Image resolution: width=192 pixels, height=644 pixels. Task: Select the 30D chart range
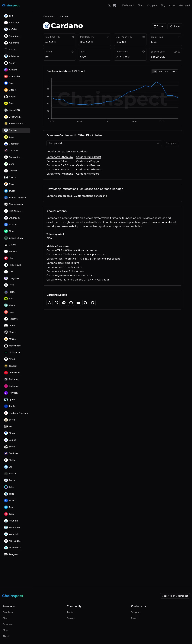tap(167, 72)
